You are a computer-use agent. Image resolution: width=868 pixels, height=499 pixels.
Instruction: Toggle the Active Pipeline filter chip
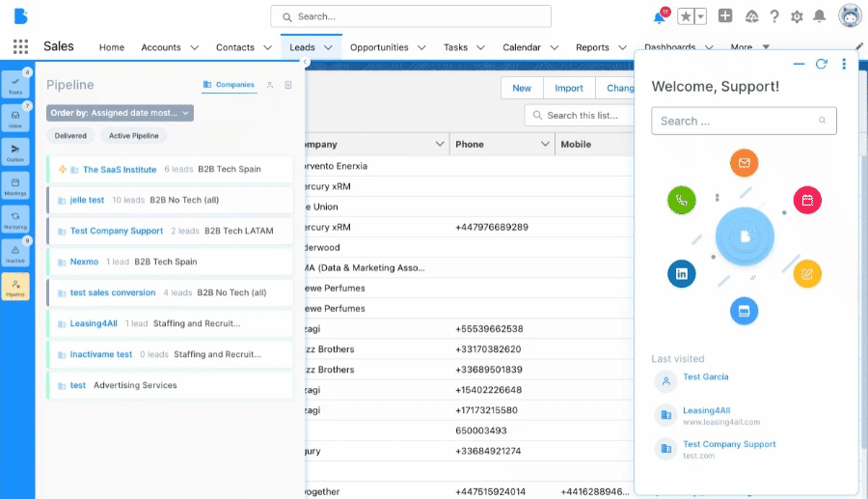pos(133,136)
